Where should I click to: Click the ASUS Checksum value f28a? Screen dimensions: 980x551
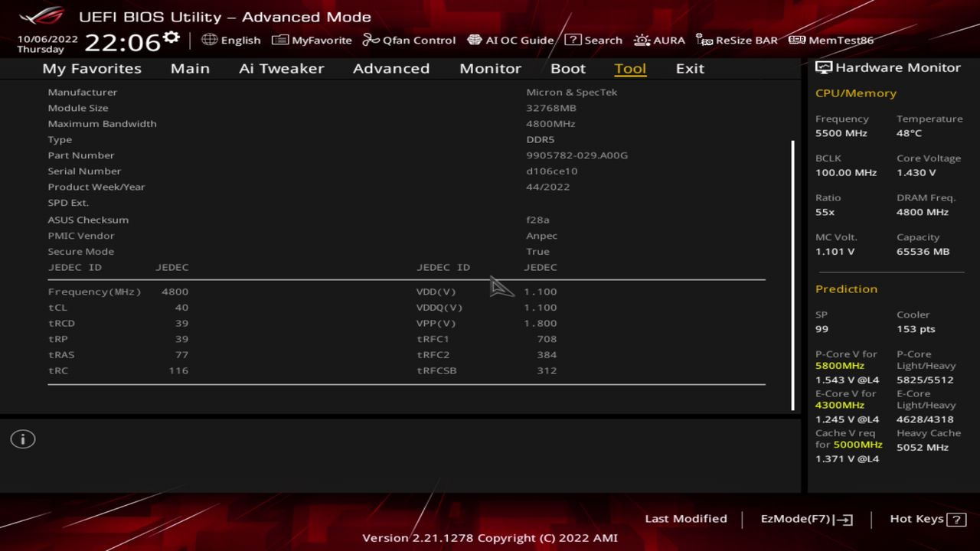tap(537, 220)
